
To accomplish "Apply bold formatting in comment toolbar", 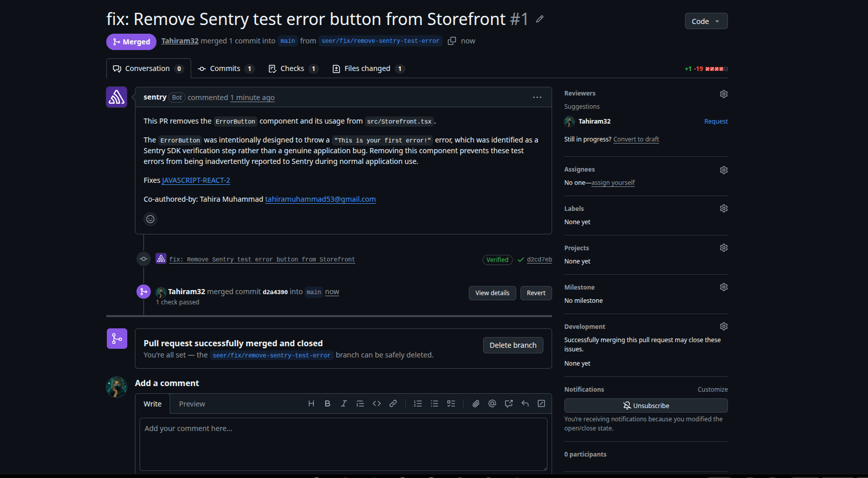I will (328, 403).
